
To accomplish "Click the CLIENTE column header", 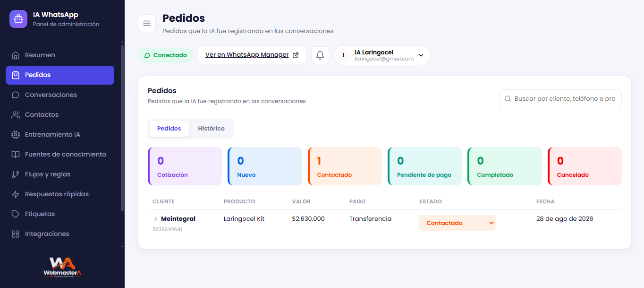I will (x=163, y=201).
